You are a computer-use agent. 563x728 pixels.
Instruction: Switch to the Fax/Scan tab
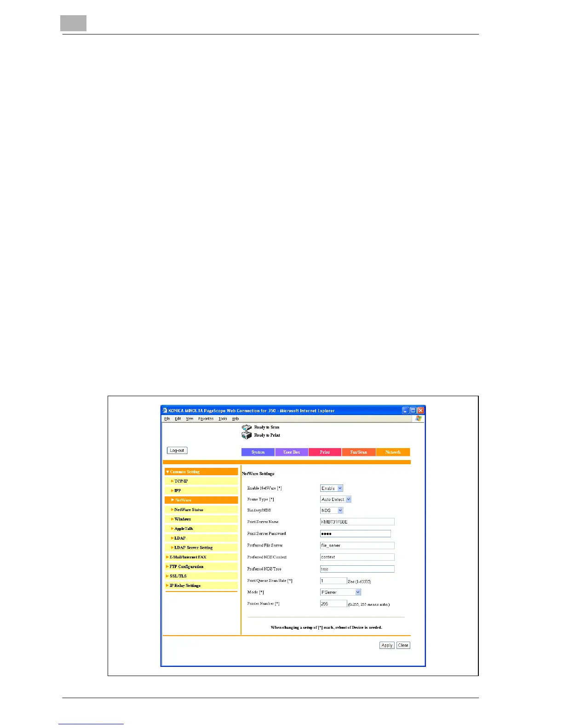359,452
